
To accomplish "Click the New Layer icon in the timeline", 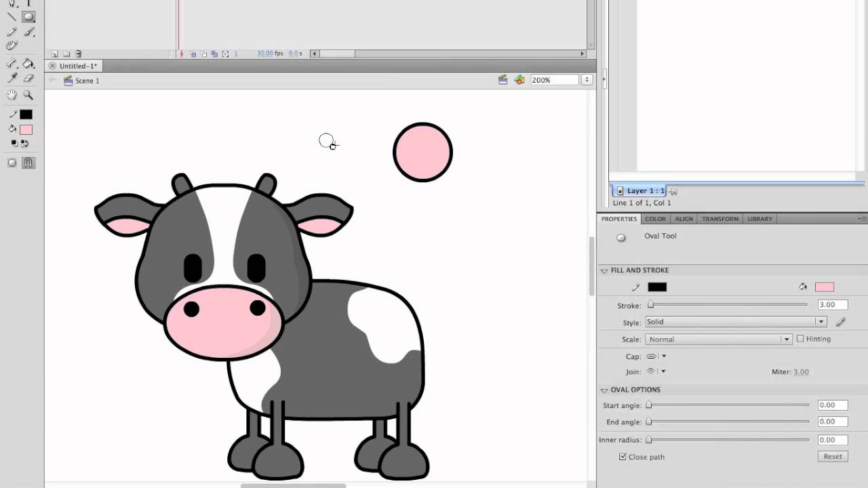I will click(x=55, y=54).
